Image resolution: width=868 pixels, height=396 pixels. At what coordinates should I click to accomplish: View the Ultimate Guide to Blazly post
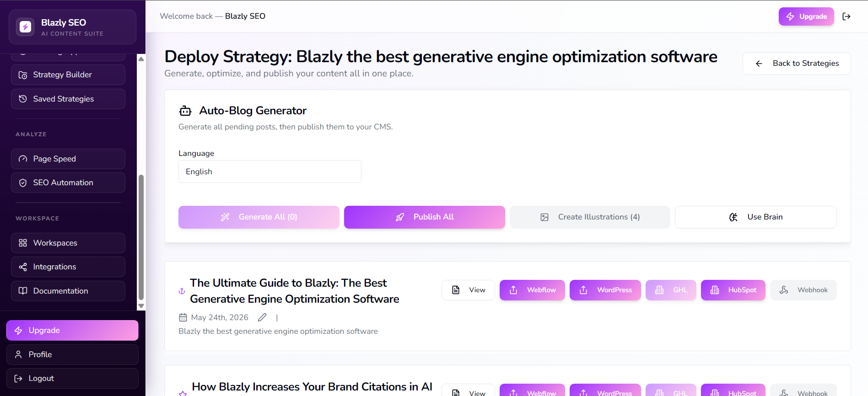(x=468, y=290)
